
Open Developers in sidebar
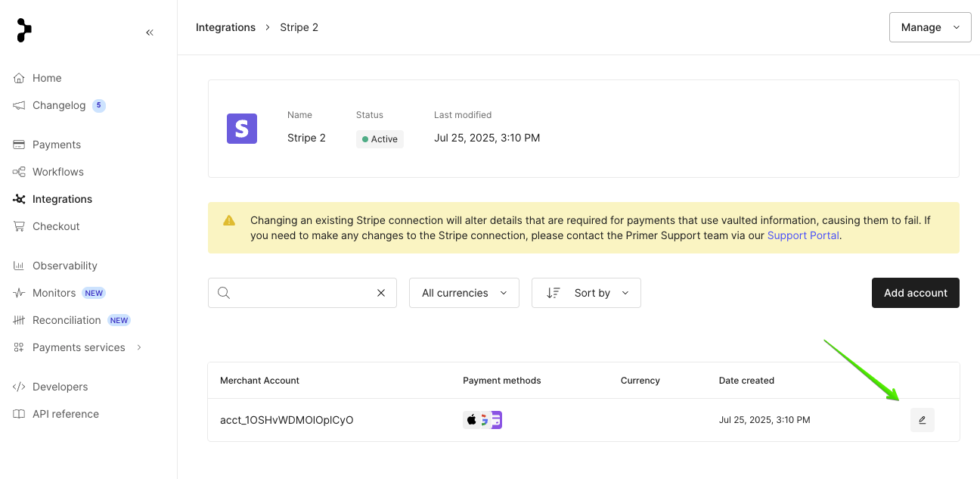click(x=60, y=387)
